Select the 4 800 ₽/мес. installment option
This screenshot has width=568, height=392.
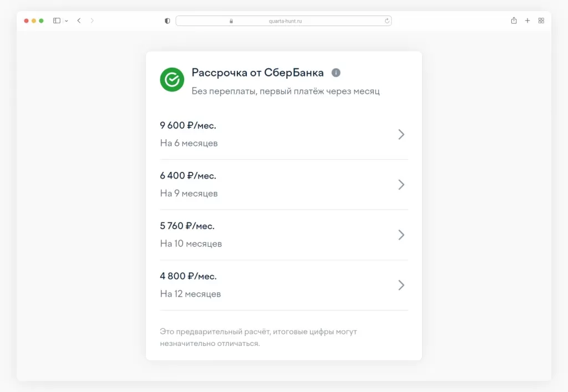click(284, 285)
